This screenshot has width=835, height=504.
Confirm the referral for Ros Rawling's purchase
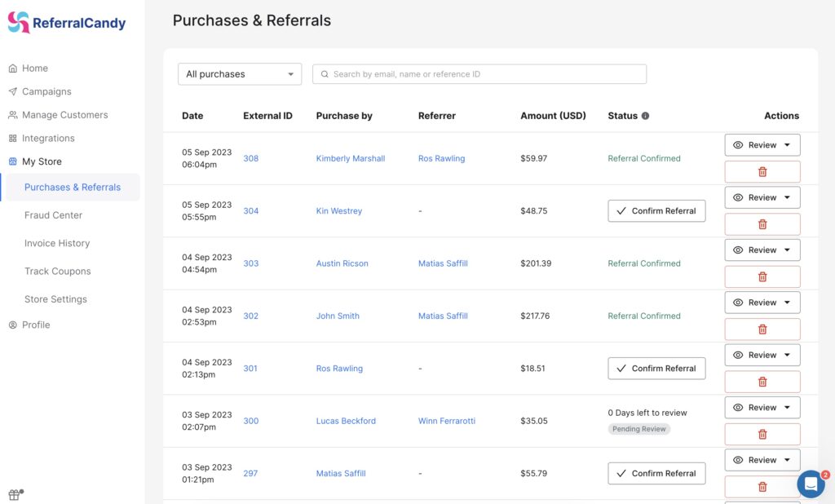tap(656, 368)
